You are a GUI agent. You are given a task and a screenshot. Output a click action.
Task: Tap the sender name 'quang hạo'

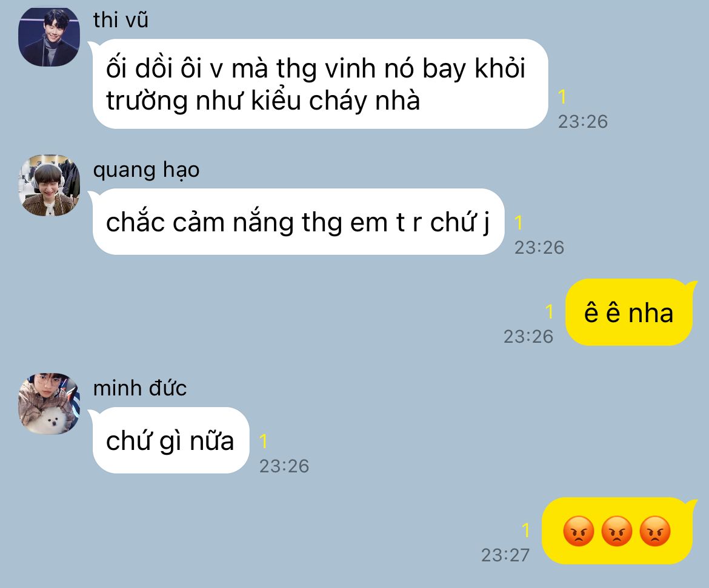point(146,170)
